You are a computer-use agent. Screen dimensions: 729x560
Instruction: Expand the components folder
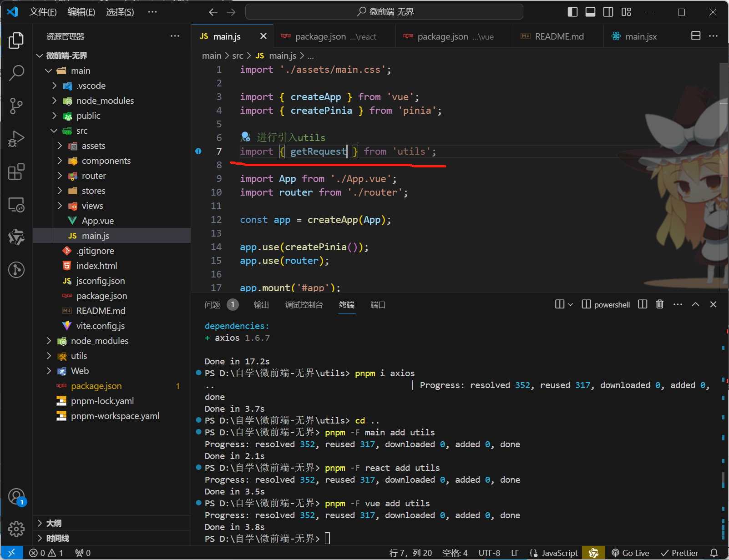pos(60,161)
